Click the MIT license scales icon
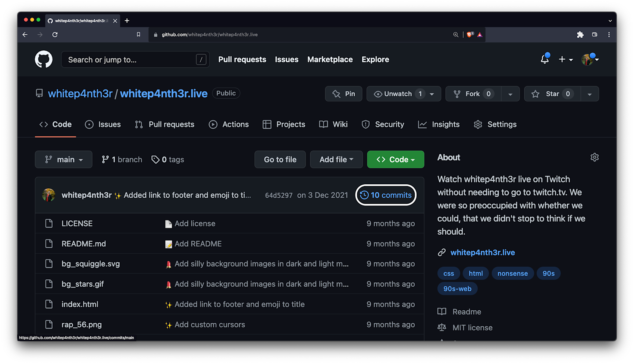This screenshot has height=364, width=634. pyautogui.click(x=442, y=327)
